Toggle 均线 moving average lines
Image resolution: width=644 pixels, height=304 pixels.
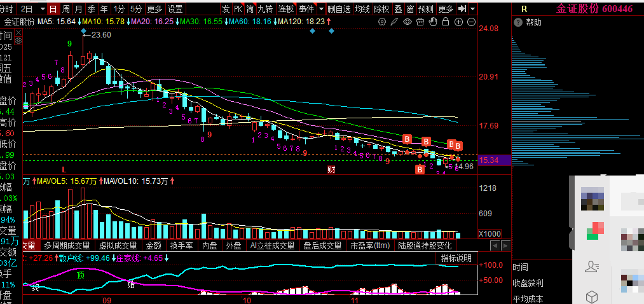coord(362,9)
